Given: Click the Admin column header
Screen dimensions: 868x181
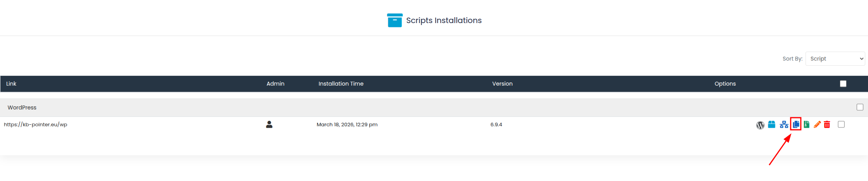Looking at the screenshot, I should [275, 84].
